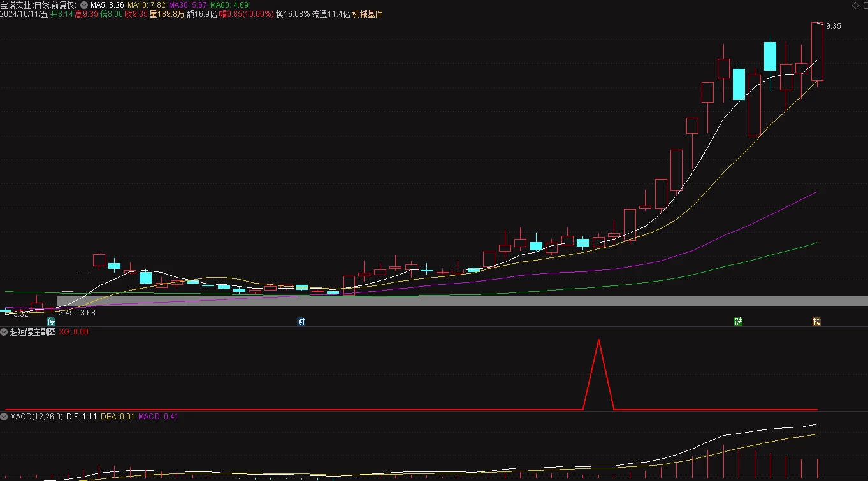Click the turnover amount 额16.9亿
This screenshot has width=868, height=481.
tap(201, 14)
